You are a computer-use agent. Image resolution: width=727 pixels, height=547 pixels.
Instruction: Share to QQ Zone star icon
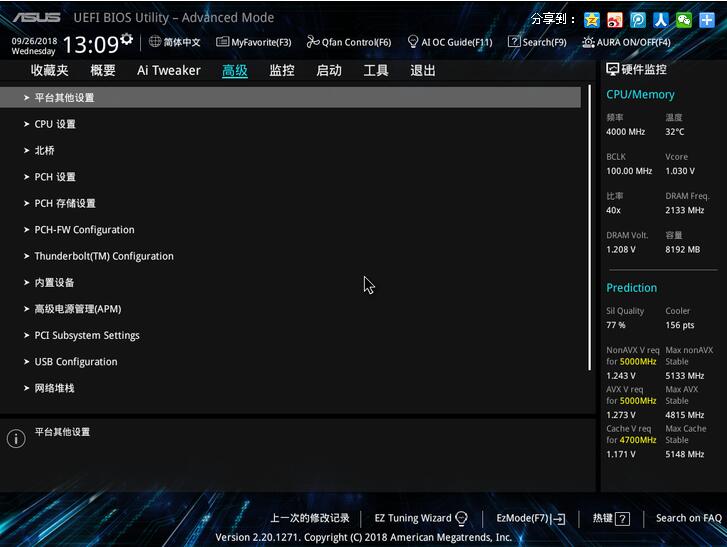coord(592,20)
